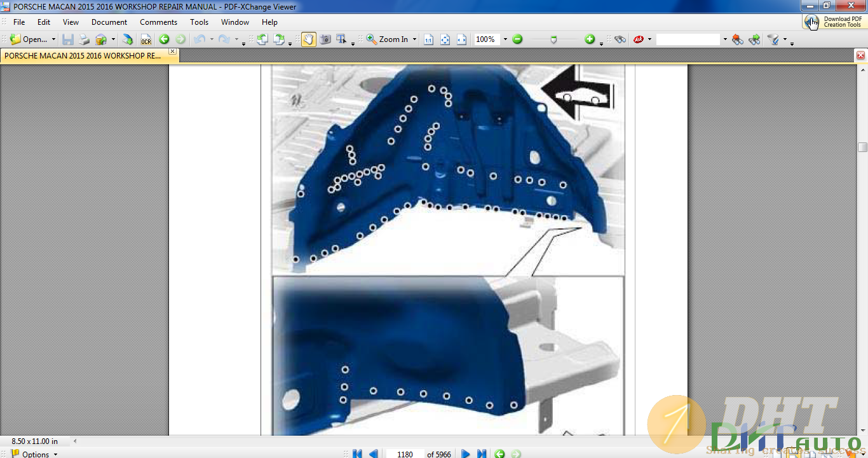Go to next view green arrow
This screenshot has height=458, width=868.
pos(180,39)
